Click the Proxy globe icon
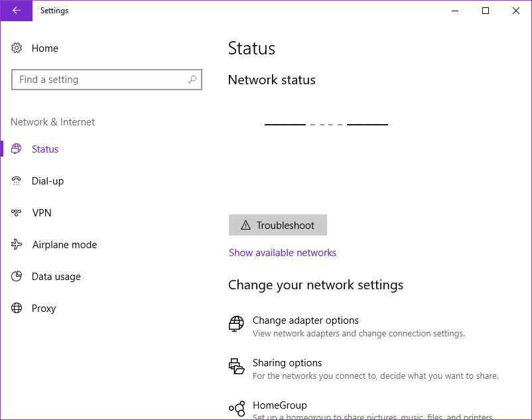The image size is (532, 420). (17, 308)
